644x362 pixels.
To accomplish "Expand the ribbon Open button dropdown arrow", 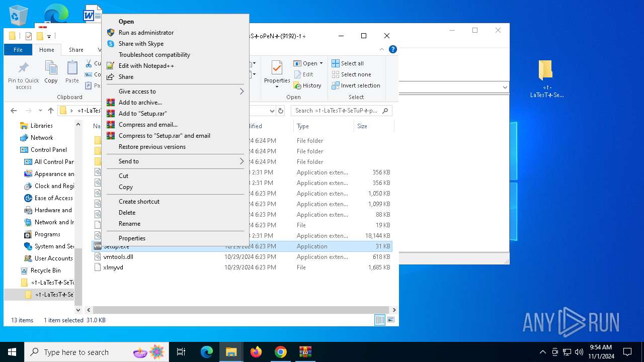I will (x=321, y=63).
